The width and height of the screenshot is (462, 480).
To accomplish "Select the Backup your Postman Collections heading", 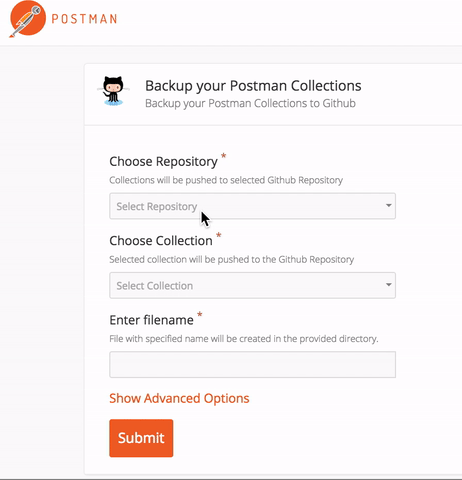I will (253, 86).
